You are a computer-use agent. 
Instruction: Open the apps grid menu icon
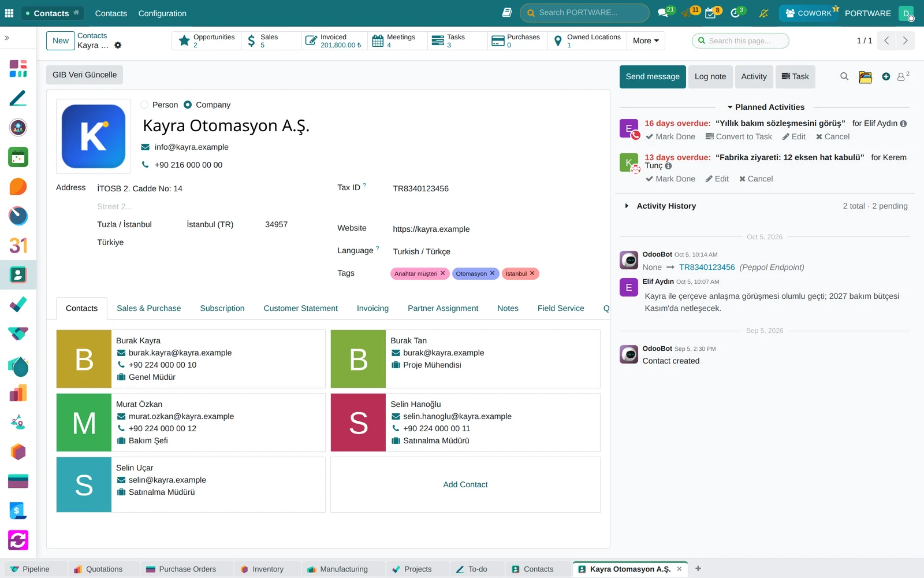9,13
